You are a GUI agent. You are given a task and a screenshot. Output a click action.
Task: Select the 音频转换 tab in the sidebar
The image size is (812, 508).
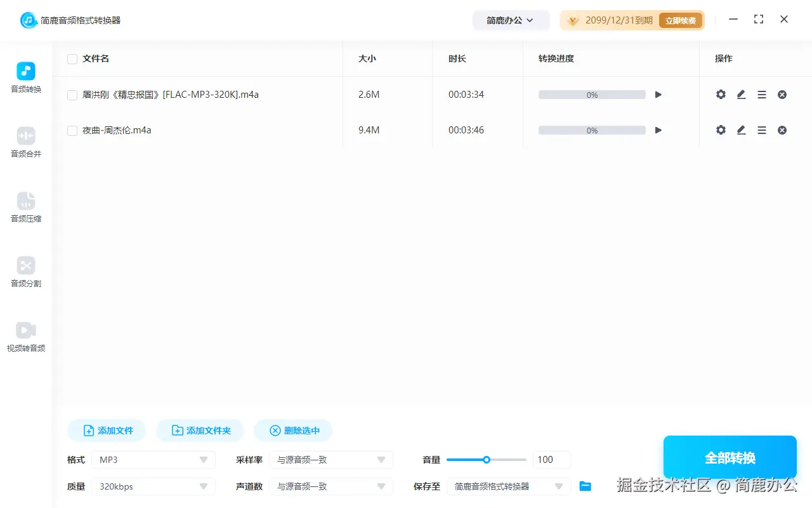pyautogui.click(x=25, y=77)
